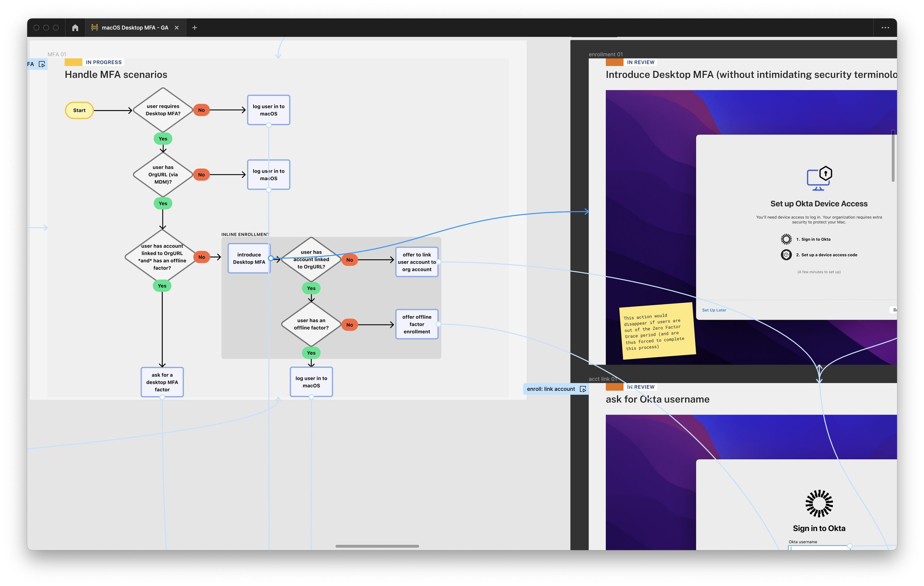924x586 pixels.
Task: Click the monitor with shield icon
Action: click(819, 179)
